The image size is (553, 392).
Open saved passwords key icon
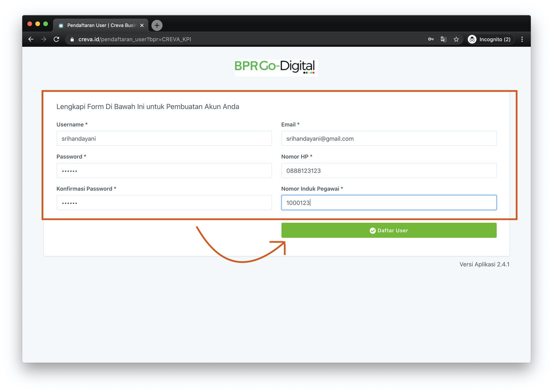coord(431,39)
